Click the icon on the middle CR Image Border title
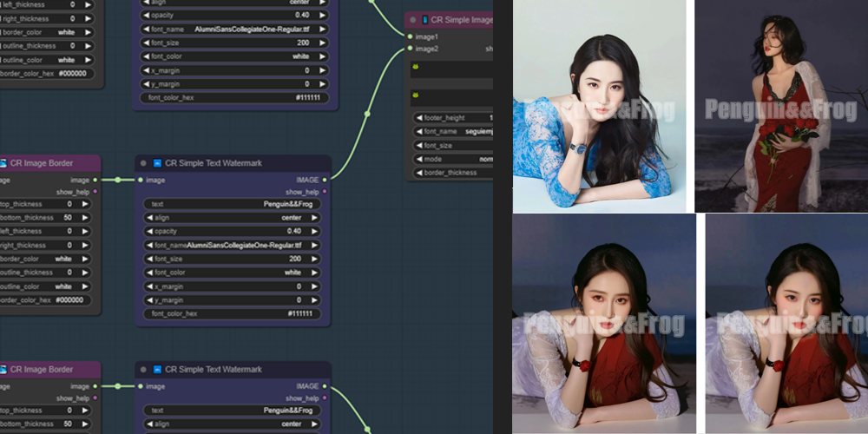The height and width of the screenshot is (434, 868). (3, 163)
